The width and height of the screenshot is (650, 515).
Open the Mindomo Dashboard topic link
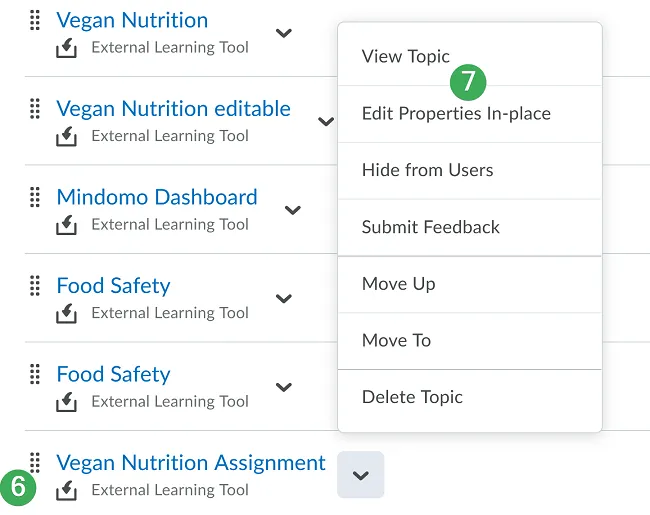coord(157,197)
